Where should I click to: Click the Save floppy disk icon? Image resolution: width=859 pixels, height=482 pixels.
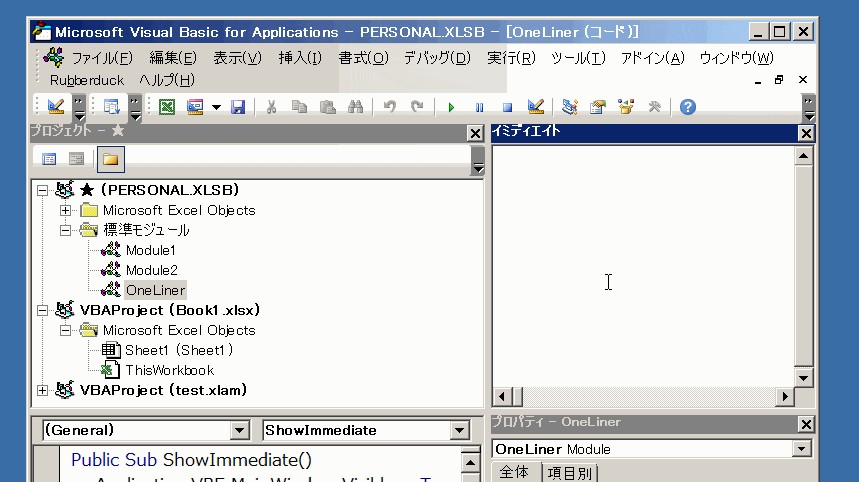pos(238,106)
